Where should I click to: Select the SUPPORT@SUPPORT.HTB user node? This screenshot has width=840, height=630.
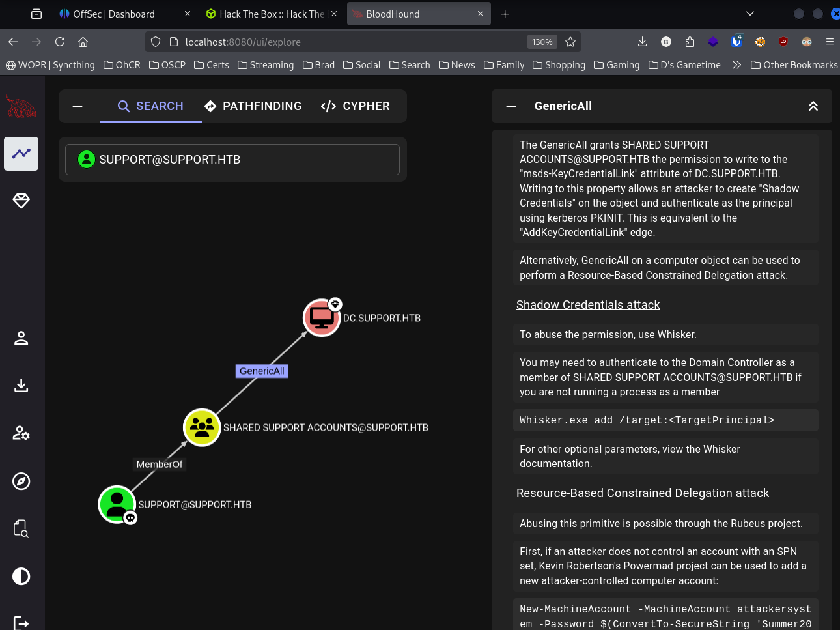click(117, 504)
